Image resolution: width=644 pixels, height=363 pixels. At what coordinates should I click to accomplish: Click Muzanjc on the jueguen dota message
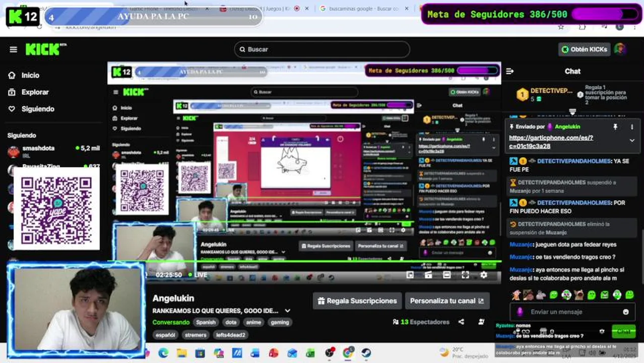pyautogui.click(x=521, y=245)
